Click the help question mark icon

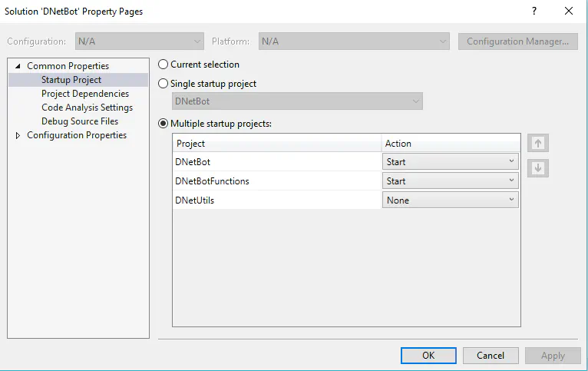[x=533, y=12]
